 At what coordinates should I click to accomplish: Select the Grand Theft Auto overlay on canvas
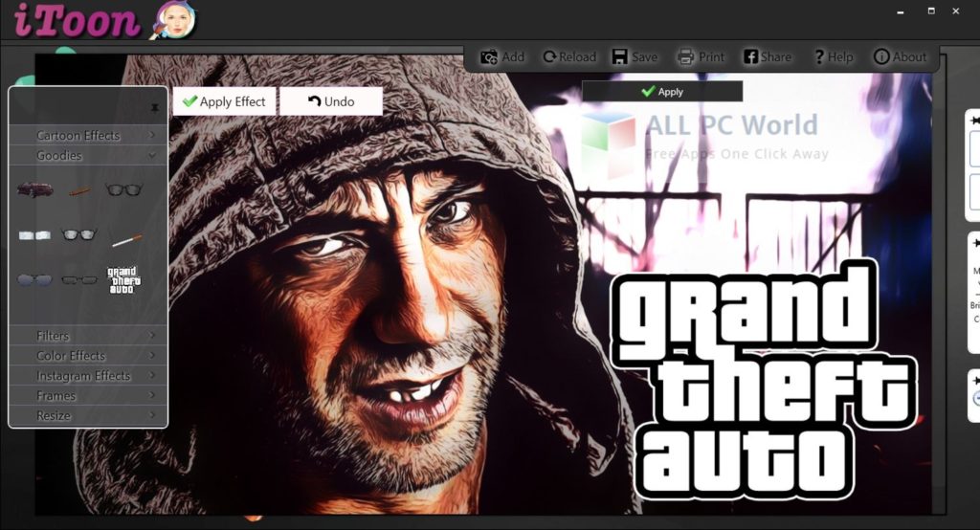tap(763, 379)
